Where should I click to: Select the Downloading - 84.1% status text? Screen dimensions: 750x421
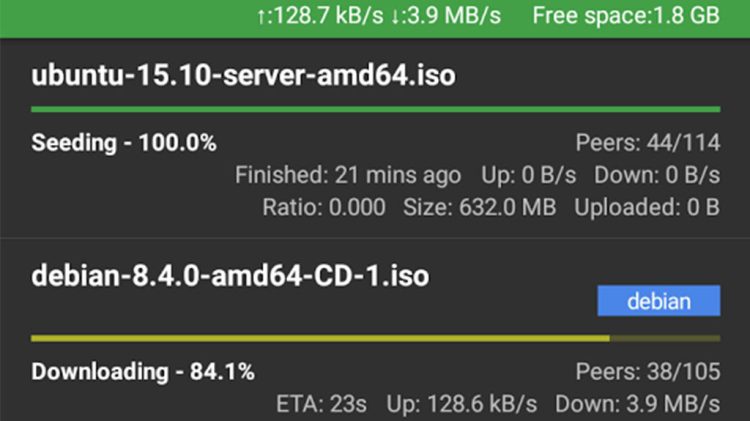(x=143, y=372)
